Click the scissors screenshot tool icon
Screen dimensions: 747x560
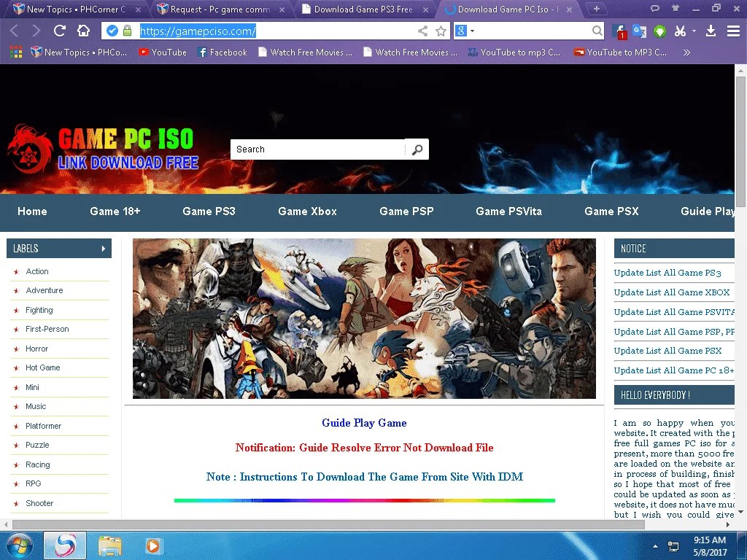(681, 31)
